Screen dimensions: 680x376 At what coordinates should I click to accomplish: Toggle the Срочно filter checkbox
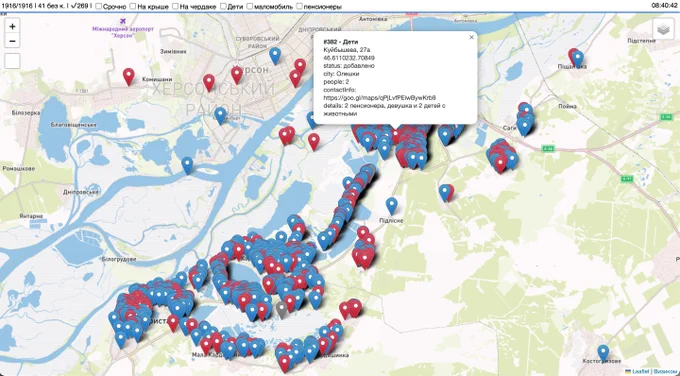[x=98, y=6]
